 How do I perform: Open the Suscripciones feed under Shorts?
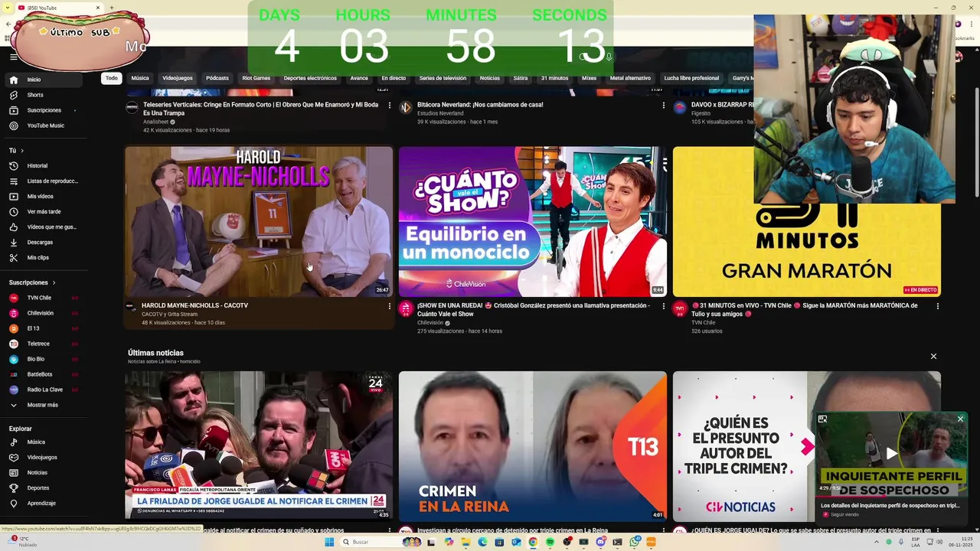(x=44, y=110)
